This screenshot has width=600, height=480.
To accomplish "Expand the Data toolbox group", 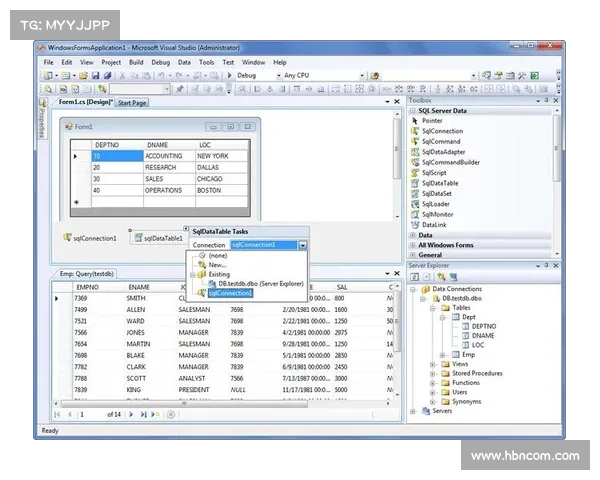I will [x=413, y=235].
